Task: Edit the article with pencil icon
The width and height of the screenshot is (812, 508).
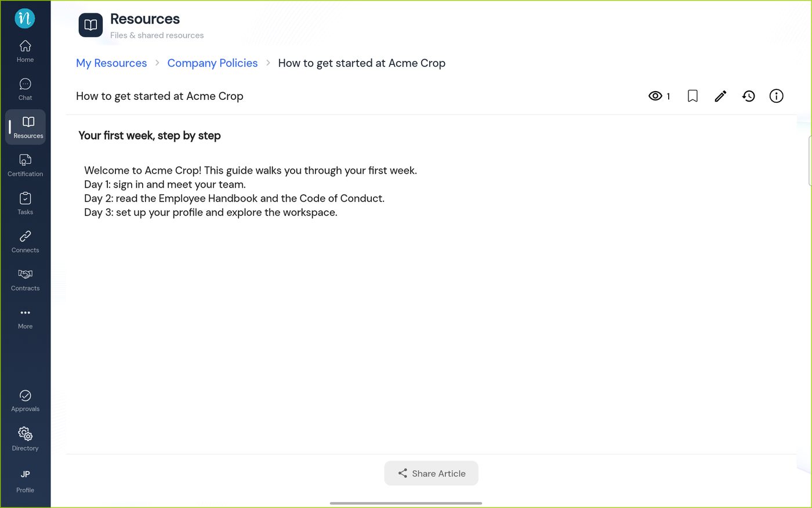Action: tap(720, 96)
